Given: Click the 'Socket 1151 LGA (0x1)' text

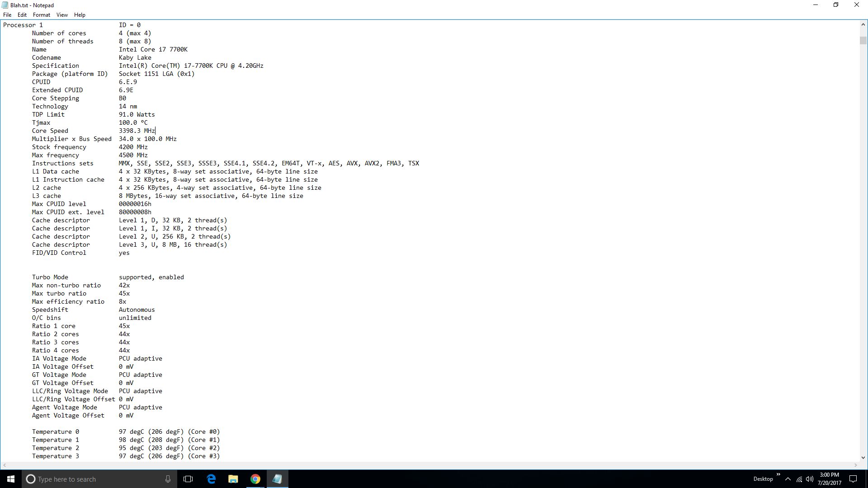Looking at the screenshot, I should click(x=157, y=74).
